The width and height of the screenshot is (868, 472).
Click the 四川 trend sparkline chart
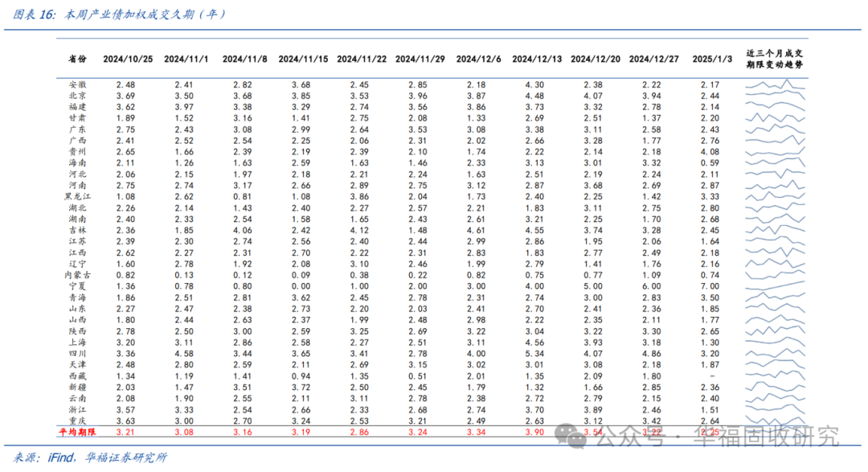point(775,353)
